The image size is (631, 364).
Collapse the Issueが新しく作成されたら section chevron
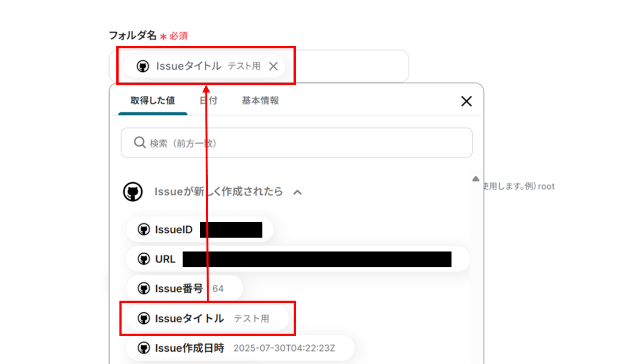tap(298, 192)
